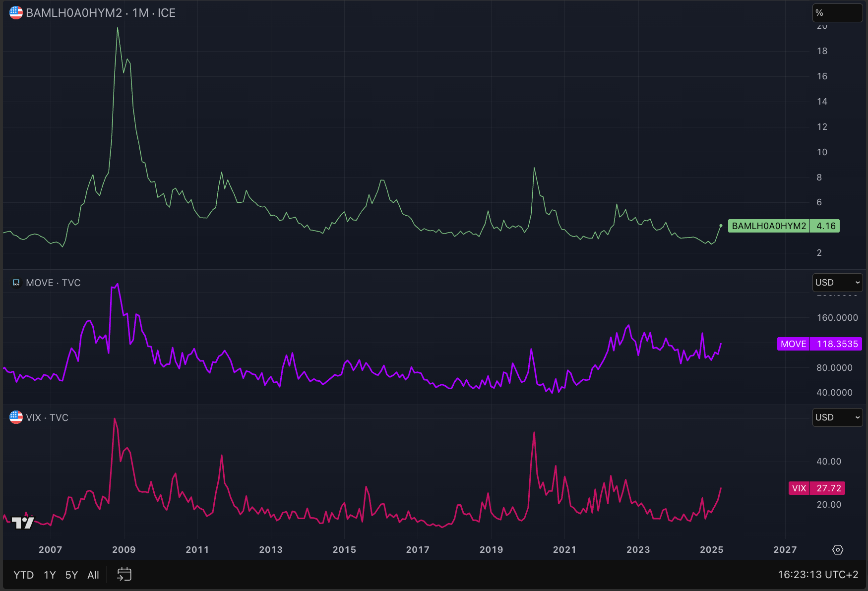Click the 2027 label on the time axis
Screen dimensions: 868x591
785,549
